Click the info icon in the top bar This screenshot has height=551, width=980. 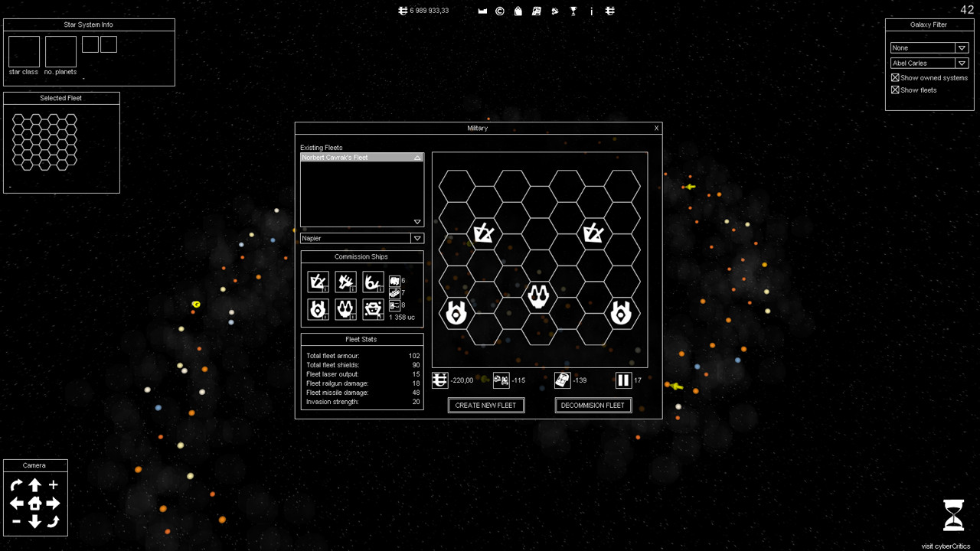pos(591,11)
